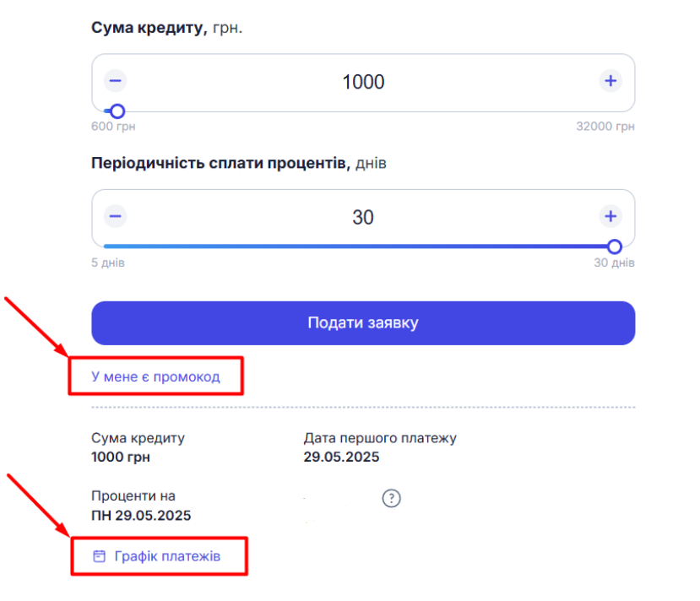Focus the loan amount field showing 1000
Viewport: 700px width, 601px height.
(363, 82)
